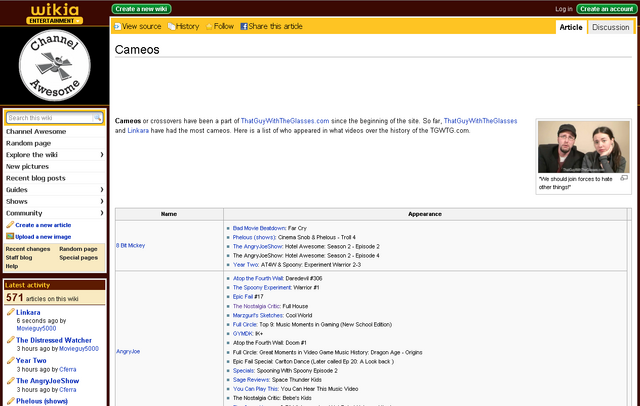Open the You Can Play This link
The image size is (640, 406).
click(256, 389)
